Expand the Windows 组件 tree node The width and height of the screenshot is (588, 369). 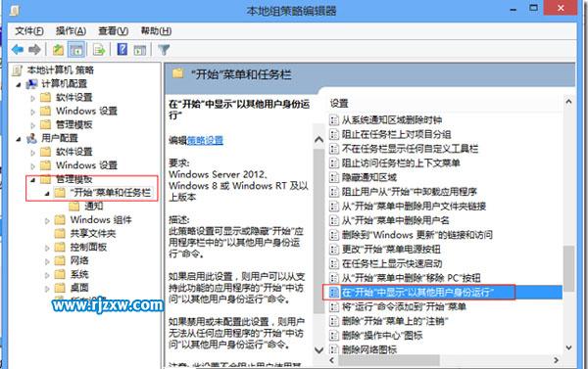[x=47, y=220]
